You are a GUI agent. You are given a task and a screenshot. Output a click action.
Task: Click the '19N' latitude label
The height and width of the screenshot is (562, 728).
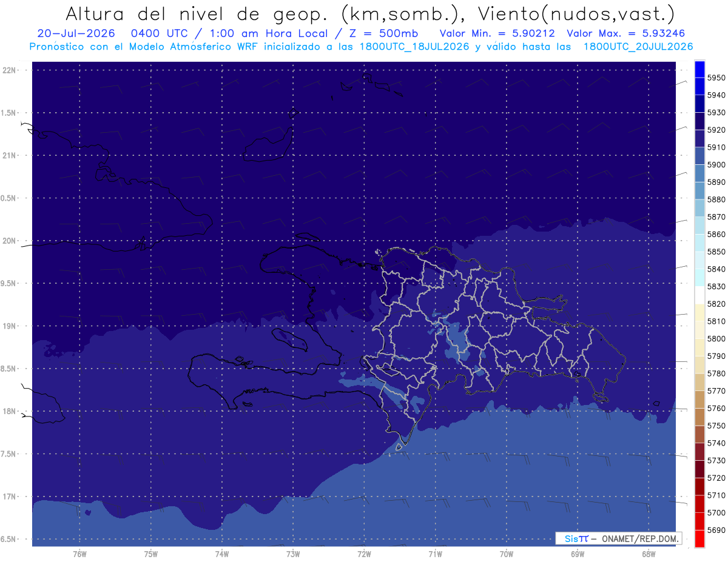pyautogui.click(x=8, y=326)
